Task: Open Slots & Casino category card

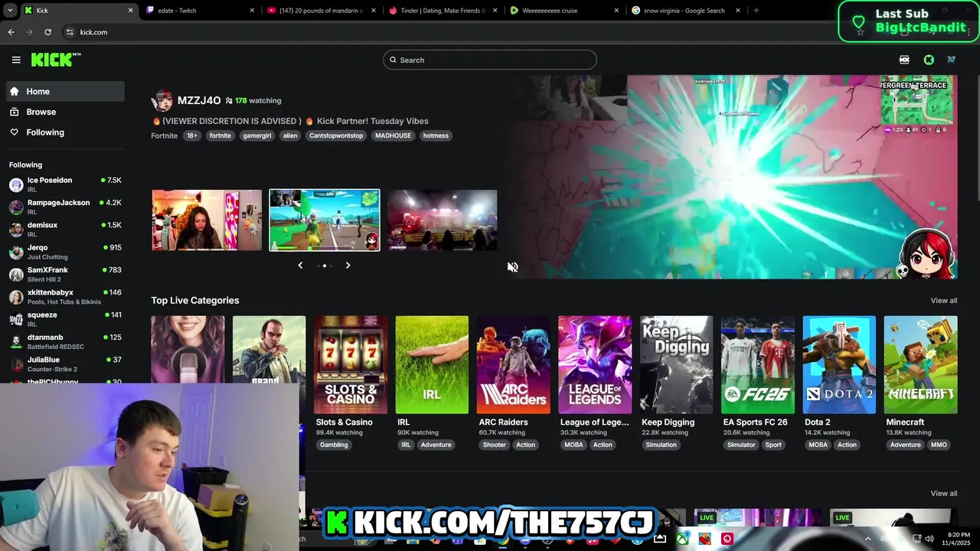Action: coord(351,365)
